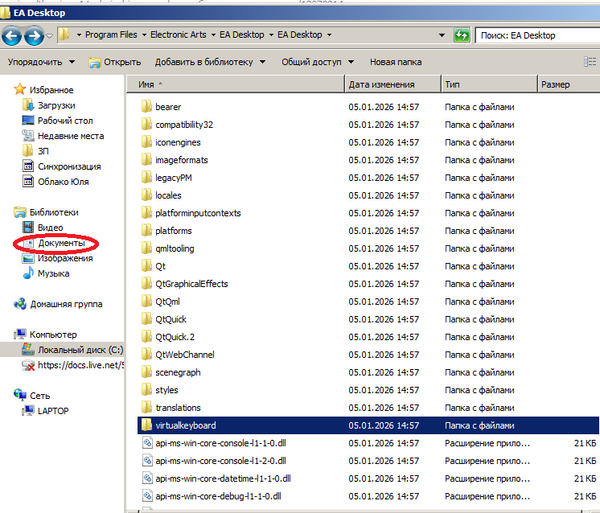
Task: Select Локальный диск (C:) in navigation tree
Action: click(x=80, y=350)
